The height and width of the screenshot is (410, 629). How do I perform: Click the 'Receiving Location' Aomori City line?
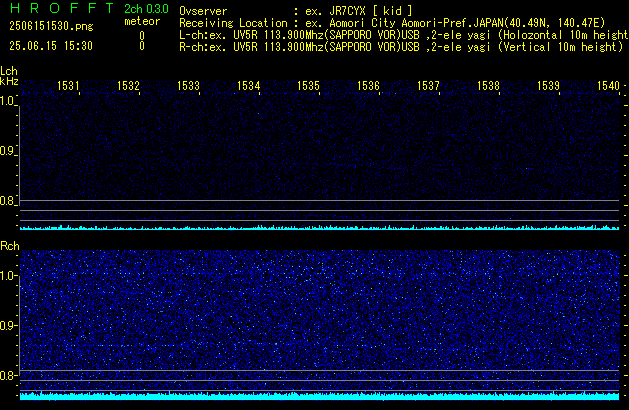tap(392, 23)
